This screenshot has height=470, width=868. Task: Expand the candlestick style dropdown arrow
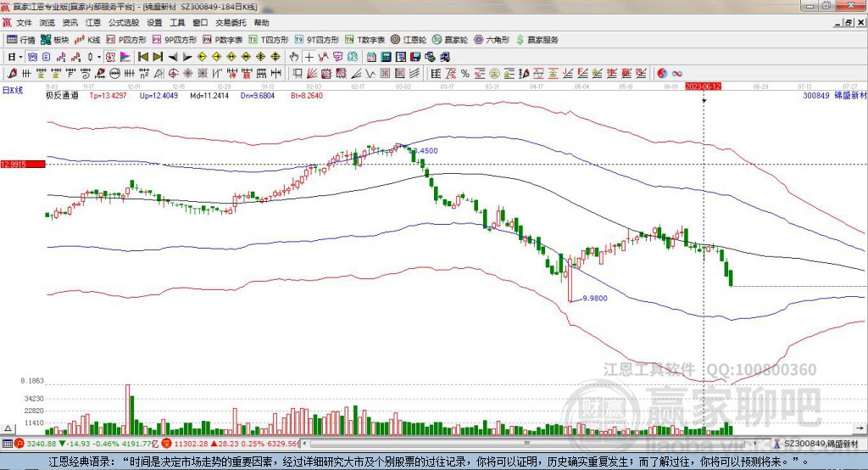click(x=99, y=57)
